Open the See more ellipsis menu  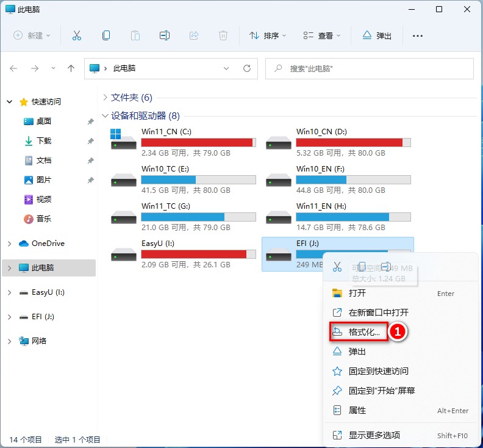417,35
